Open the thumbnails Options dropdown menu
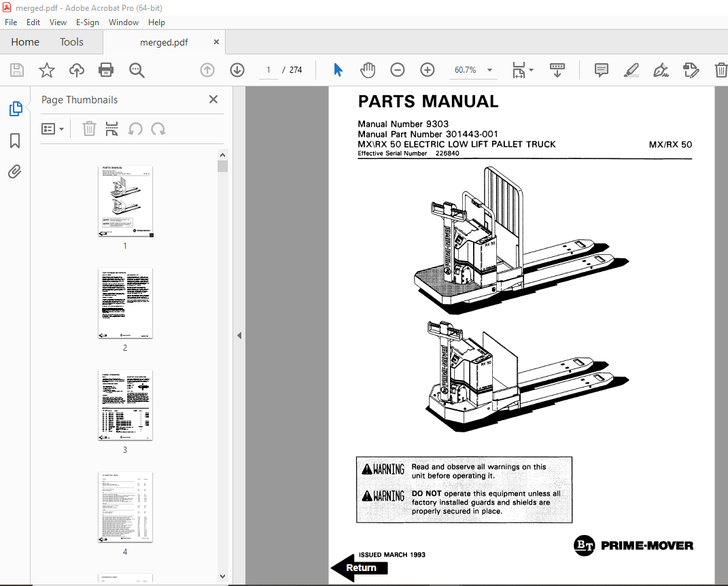Viewport: 728px width, 586px height. pos(52,128)
